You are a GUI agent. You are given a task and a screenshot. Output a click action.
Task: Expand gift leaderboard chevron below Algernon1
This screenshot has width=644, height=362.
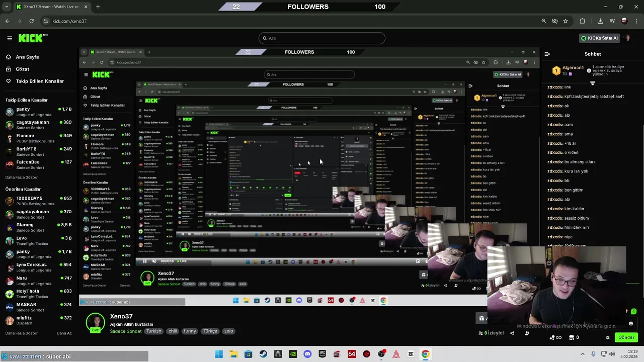[592, 83]
